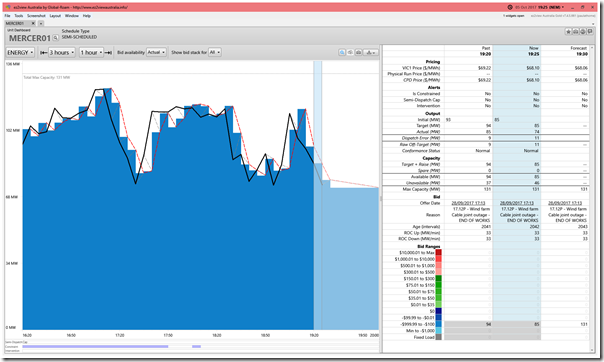Open the Layout menu

[55, 16]
